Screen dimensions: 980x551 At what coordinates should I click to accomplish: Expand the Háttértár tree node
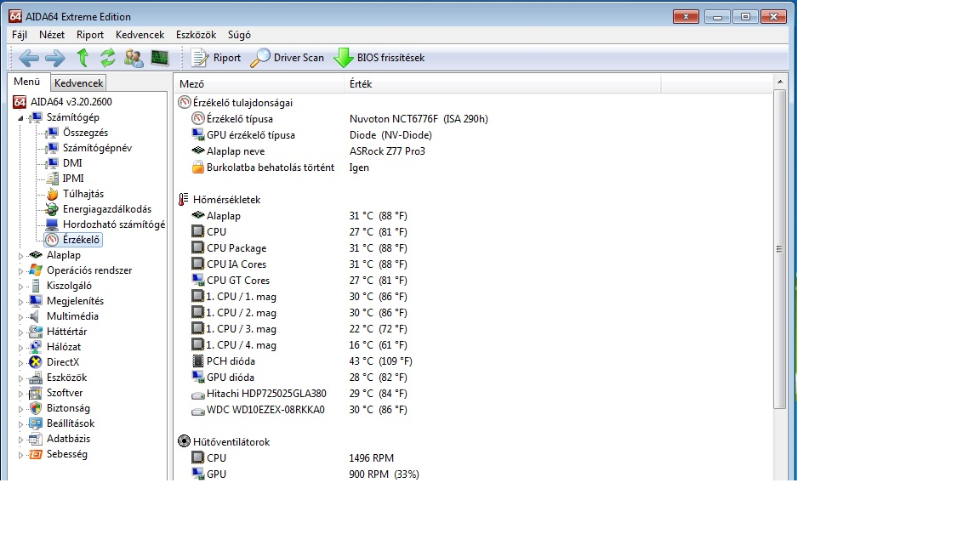tap(20, 332)
